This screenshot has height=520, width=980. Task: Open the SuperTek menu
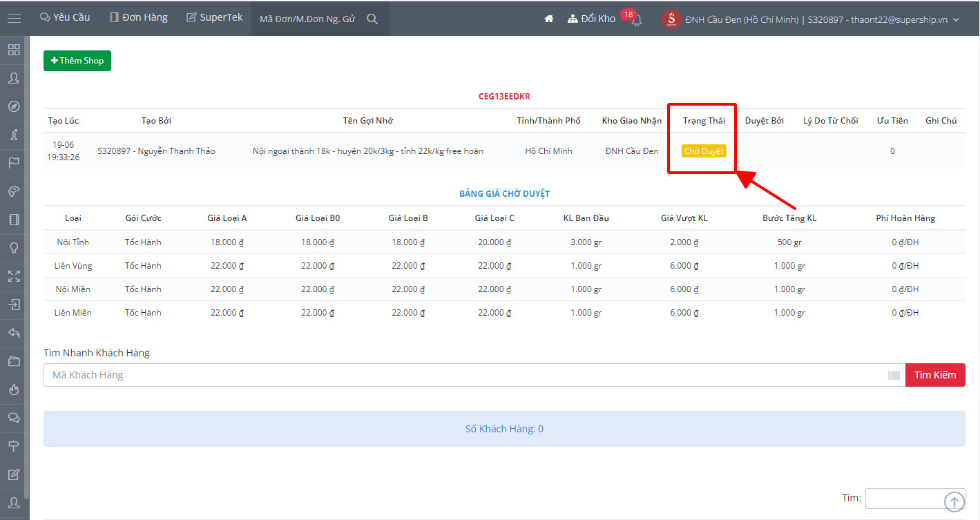tap(215, 18)
